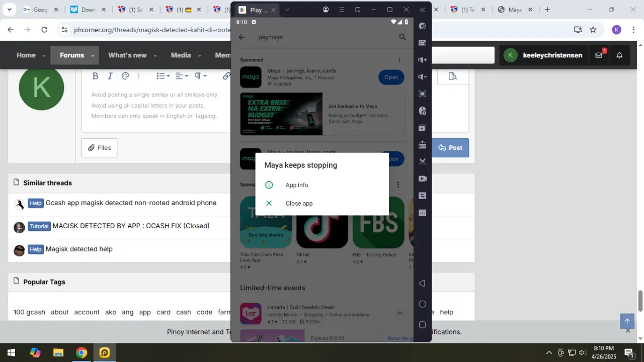
Task: Click Play Store search field paymaya
Action: tap(322, 37)
